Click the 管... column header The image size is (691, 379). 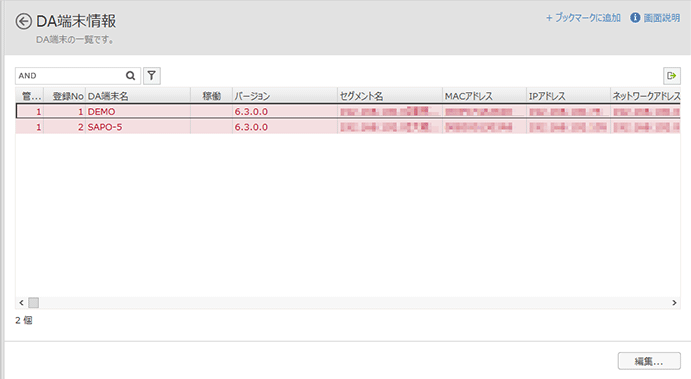(30, 96)
